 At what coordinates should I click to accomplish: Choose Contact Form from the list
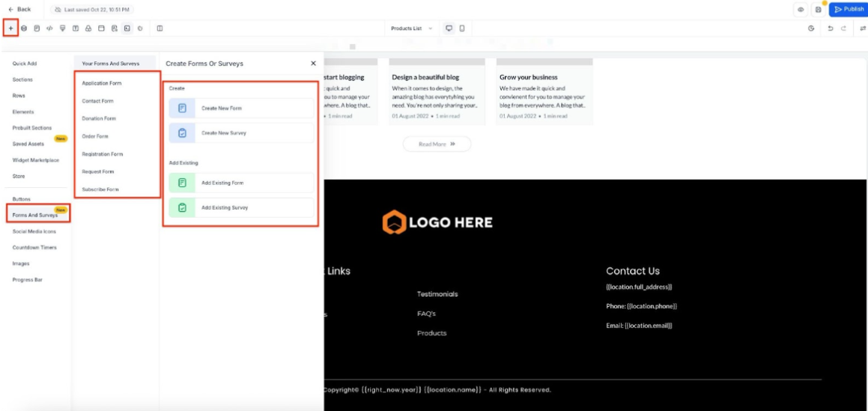click(98, 101)
